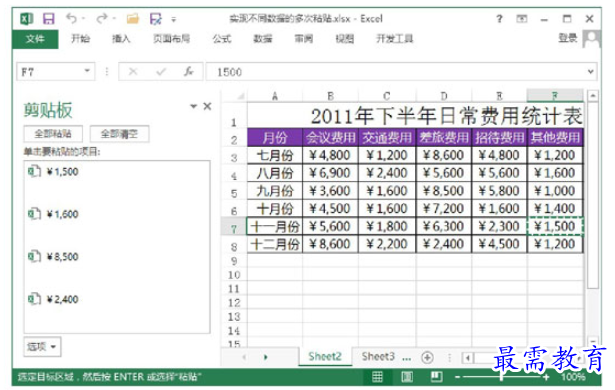Click the help question mark icon

point(499,18)
